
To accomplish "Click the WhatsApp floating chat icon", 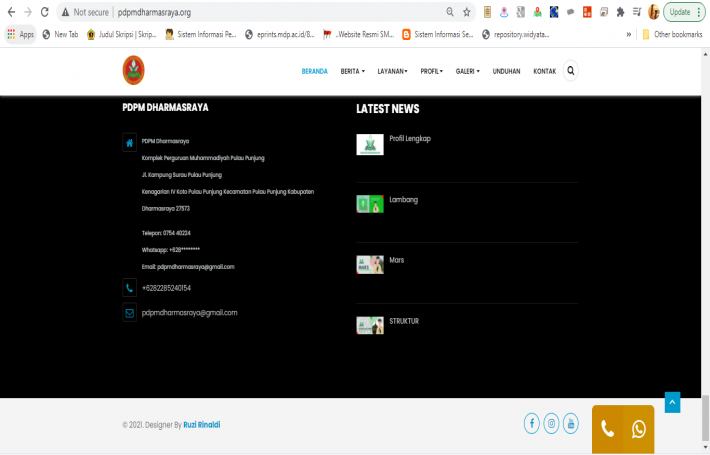I will 638,430.
